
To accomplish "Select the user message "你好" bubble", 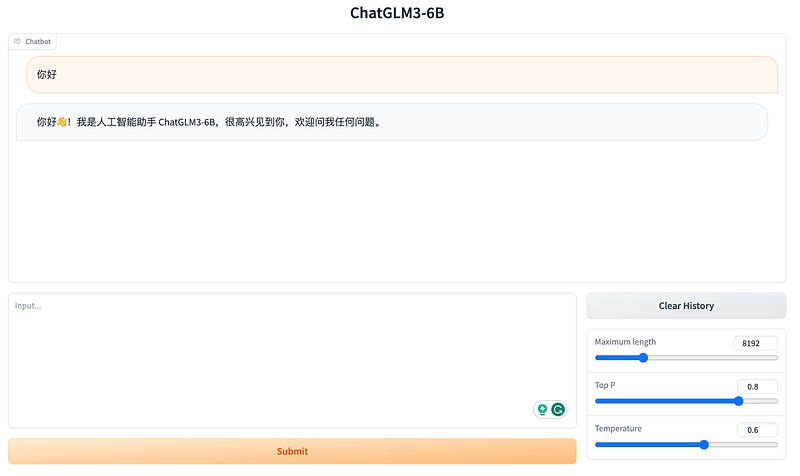I will point(402,74).
